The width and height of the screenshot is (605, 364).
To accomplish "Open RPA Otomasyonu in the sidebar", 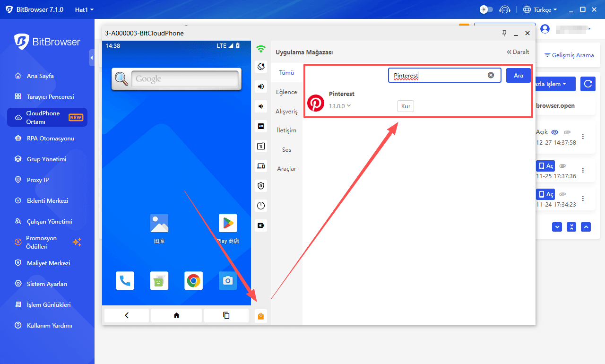I will (50, 139).
